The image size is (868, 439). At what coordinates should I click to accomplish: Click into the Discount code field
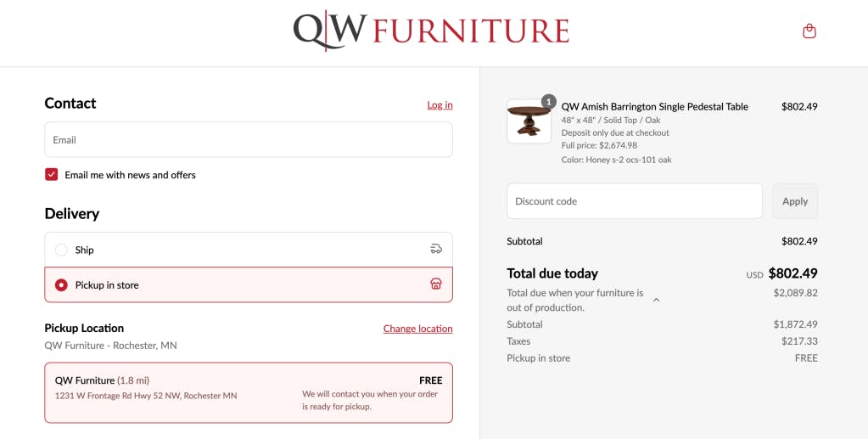tap(635, 201)
